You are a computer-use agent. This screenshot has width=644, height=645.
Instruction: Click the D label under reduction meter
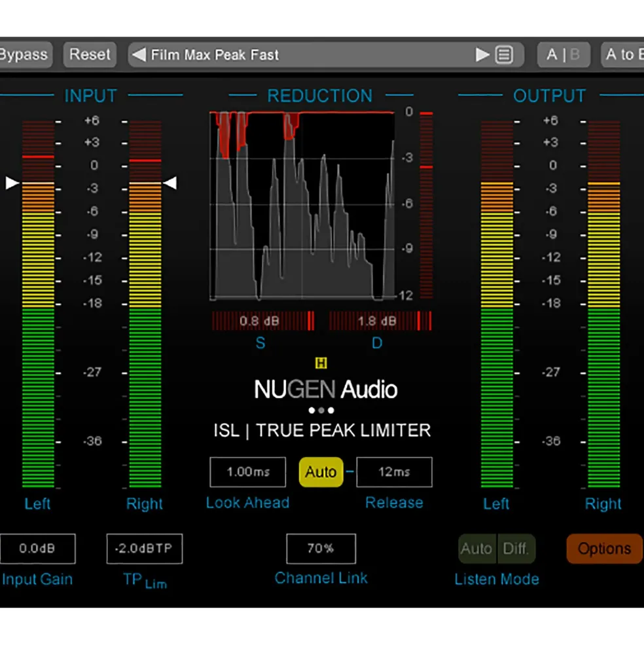377,343
